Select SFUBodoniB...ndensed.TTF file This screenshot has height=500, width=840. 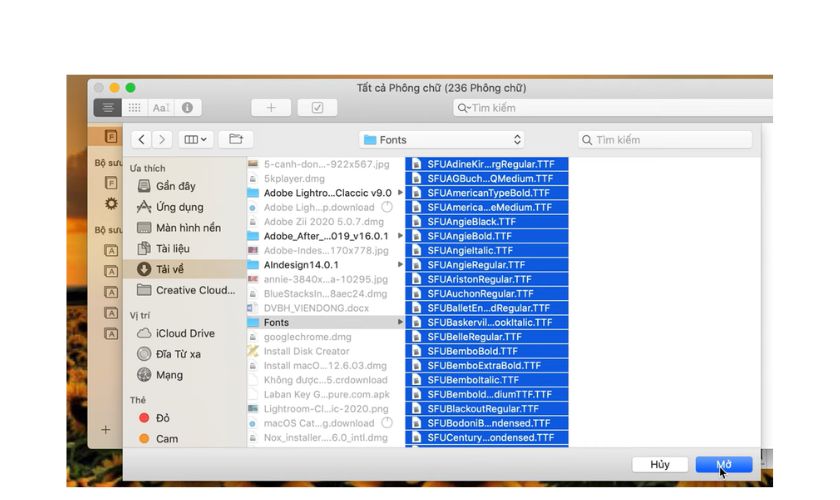(x=487, y=423)
